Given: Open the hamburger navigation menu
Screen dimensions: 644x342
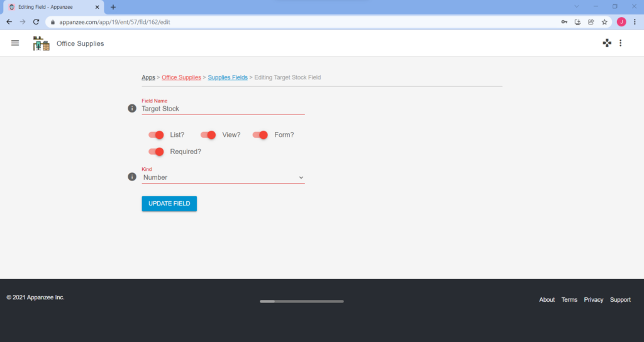Looking at the screenshot, I should (x=15, y=43).
